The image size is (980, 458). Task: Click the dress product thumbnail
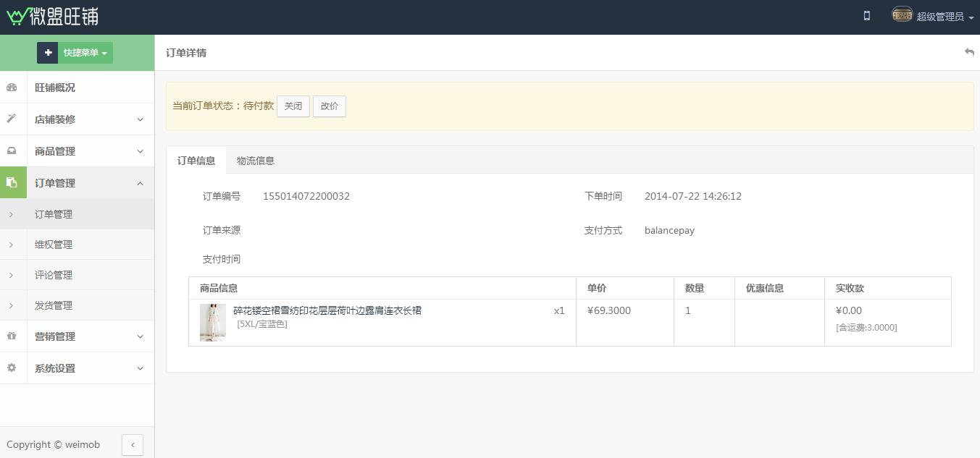tap(213, 323)
